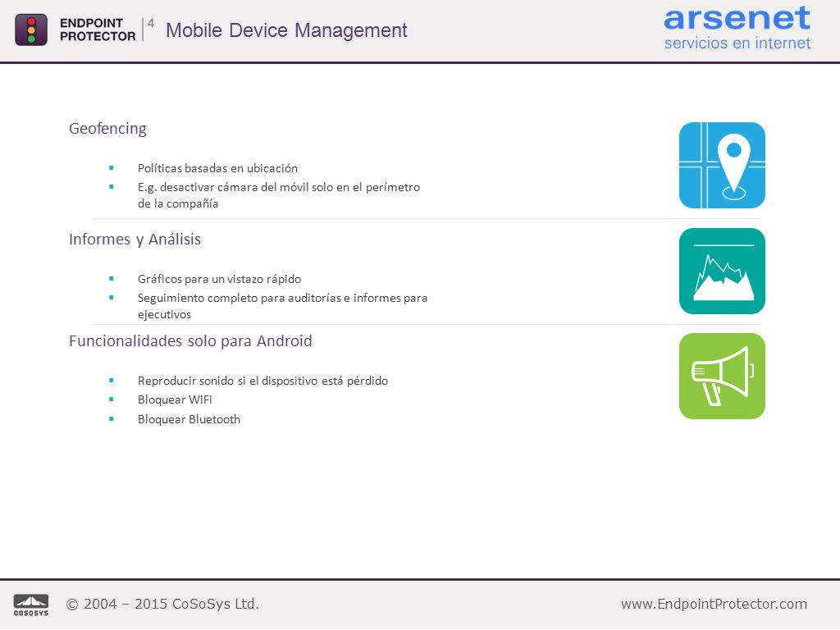
Task: Click the Funcionalidades solo para Android heading
Action: pos(190,340)
